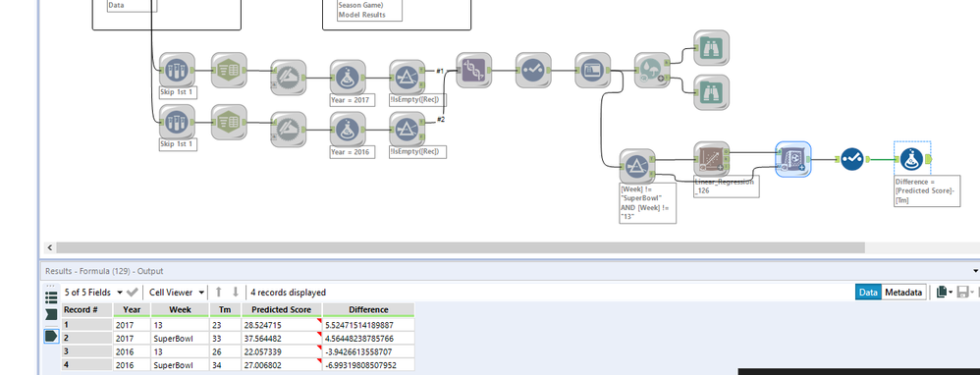This screenshot has height=375, width=980.
Task: Open the Results panel options arrow at its title bar's right end
Action: pyautogui.click(x=976, y=271)
